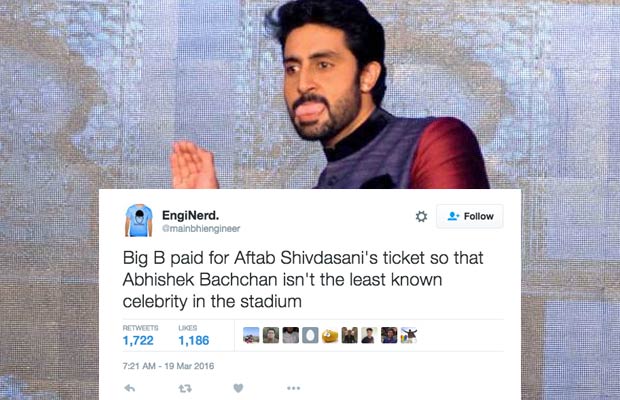Screen dimensions: 620x400
Task: Open the EngiNerd. display name link
Action: [190, 215]
